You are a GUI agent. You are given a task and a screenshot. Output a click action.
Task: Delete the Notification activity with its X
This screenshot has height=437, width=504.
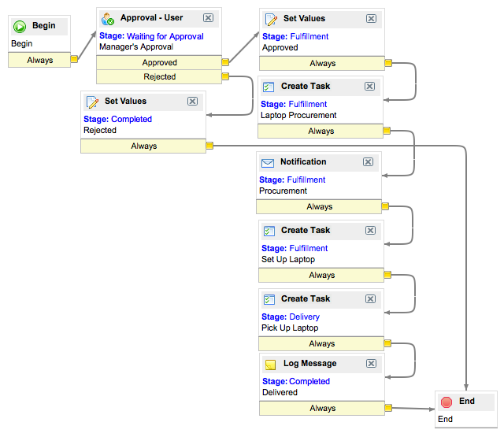click(x=368, y=161)
